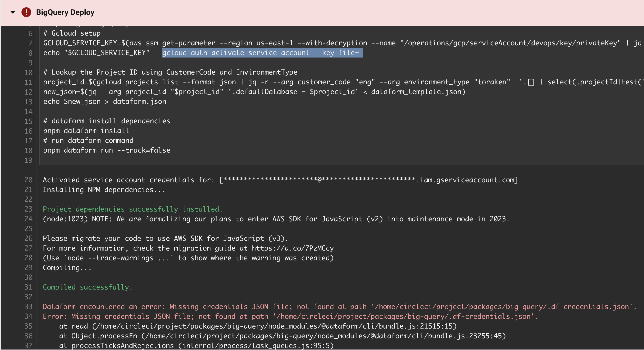The image size is (644, 350).
Task: Click the BigQuery Deploy step title
Action: [x=65, y=12]
